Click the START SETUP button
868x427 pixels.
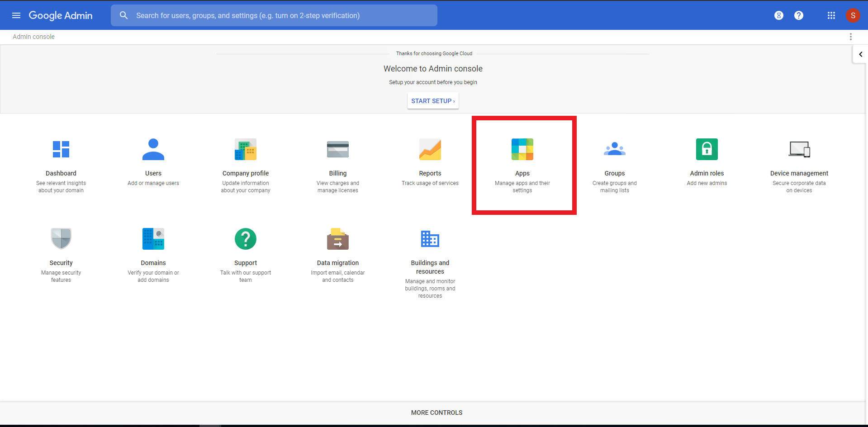pos(433,101)
